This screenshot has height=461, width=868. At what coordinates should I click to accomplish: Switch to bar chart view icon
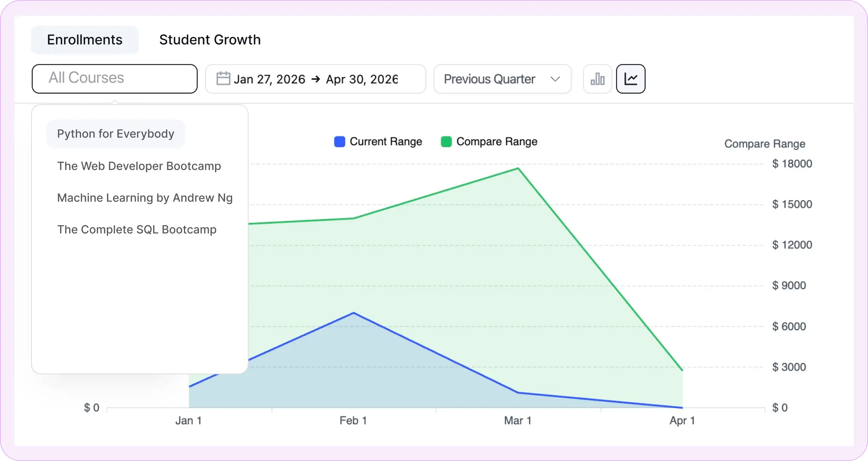pyautogui.click(x=597, y=79)
